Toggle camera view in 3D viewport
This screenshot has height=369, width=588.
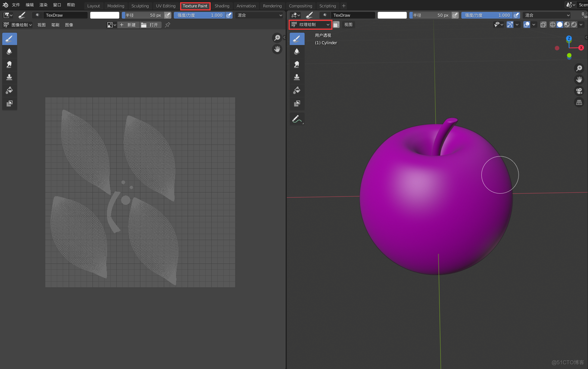pos(579,91)
